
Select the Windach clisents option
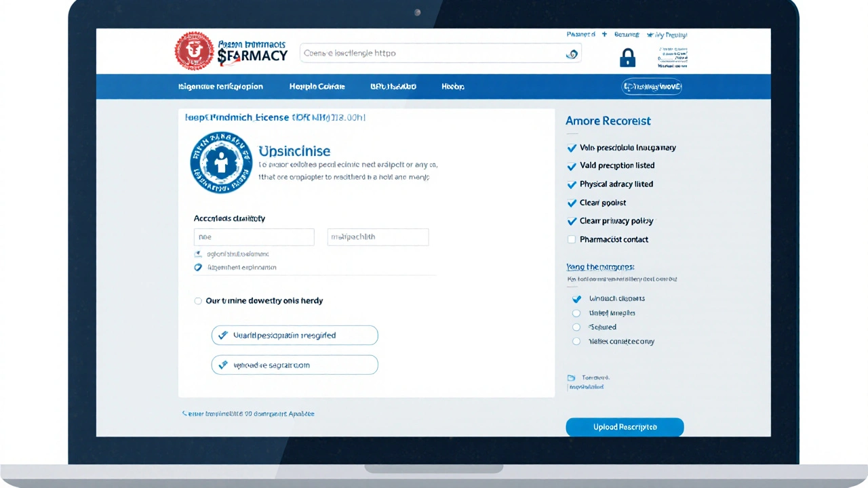[576, 299]
